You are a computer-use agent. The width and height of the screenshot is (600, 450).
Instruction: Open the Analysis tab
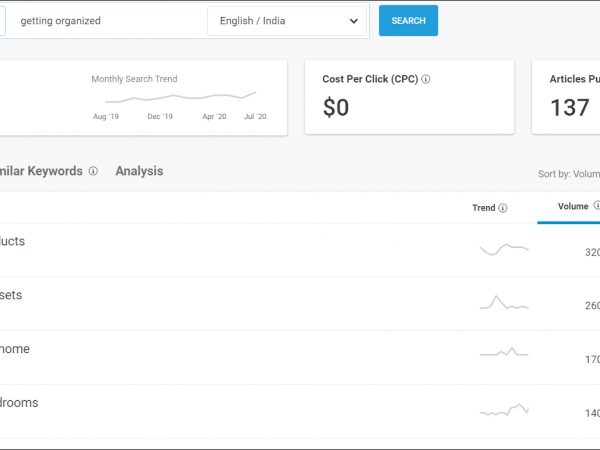(139, 171)
